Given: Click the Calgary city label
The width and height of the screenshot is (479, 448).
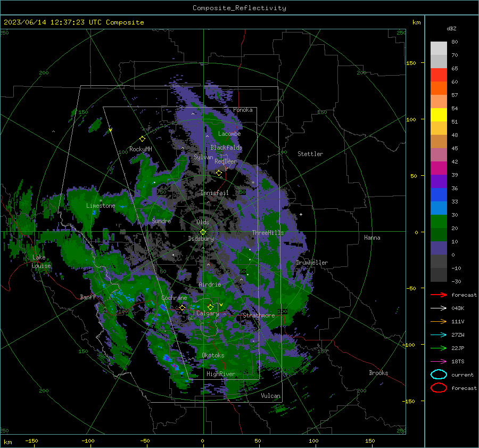Looking at the screenshot, I should pyautogui.click(x=208, y=313).
